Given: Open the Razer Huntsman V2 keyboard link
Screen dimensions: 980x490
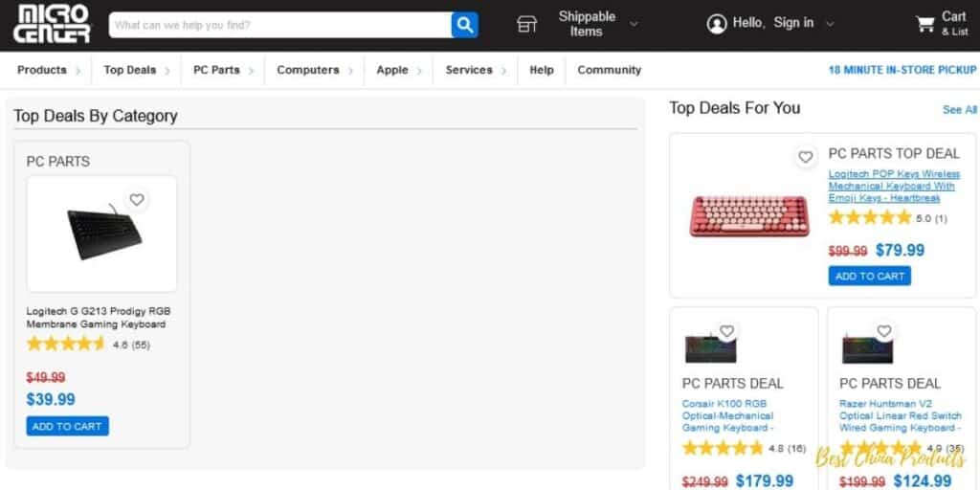Looking at the screenshot, I should coord(900,415).
